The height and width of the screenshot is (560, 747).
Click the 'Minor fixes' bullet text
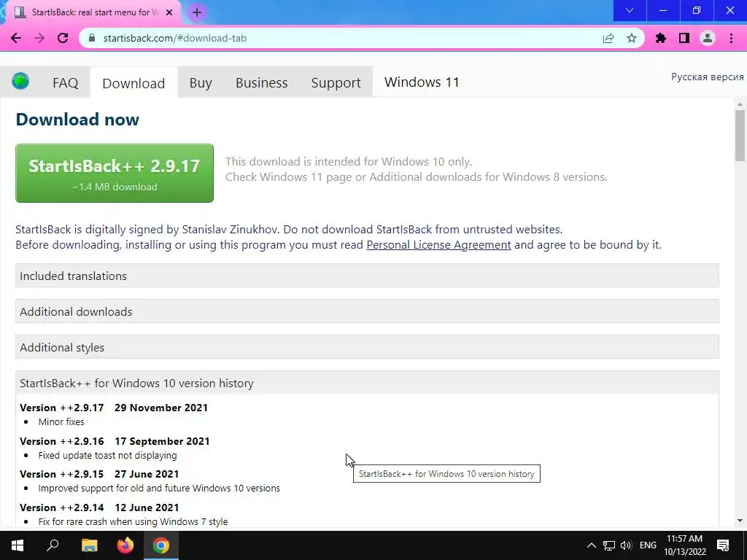[61, 422]
